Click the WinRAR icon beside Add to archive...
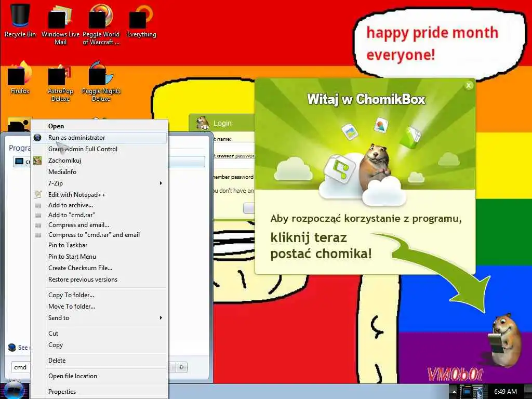 point(38,205)
